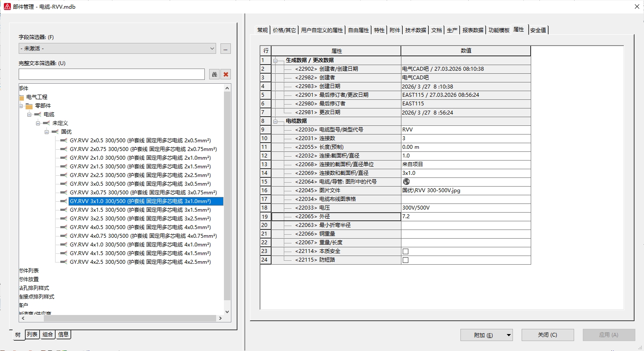Click cable icon beside GY.RVV 4x2.5 item

point(64,262)
